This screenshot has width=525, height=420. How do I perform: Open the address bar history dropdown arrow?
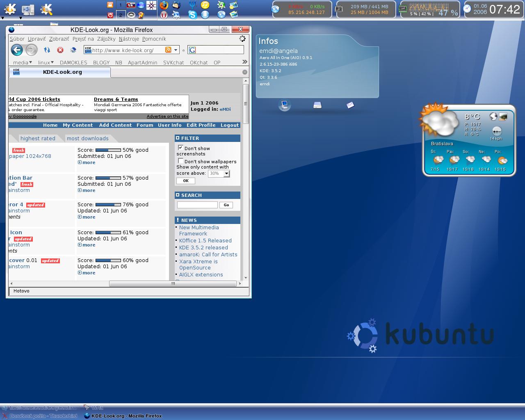(x=176, y=50)
